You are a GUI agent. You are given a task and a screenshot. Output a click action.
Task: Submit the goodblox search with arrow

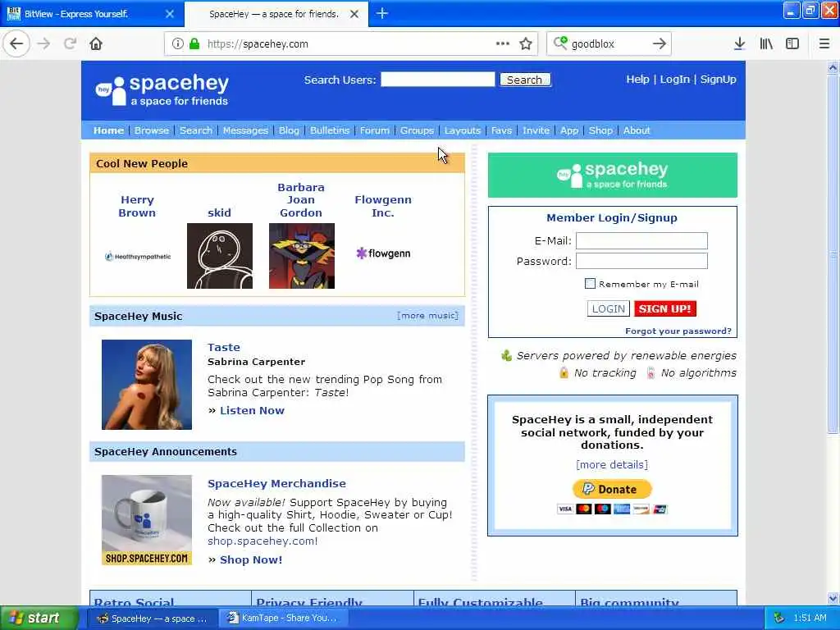(x=660, y=43)
